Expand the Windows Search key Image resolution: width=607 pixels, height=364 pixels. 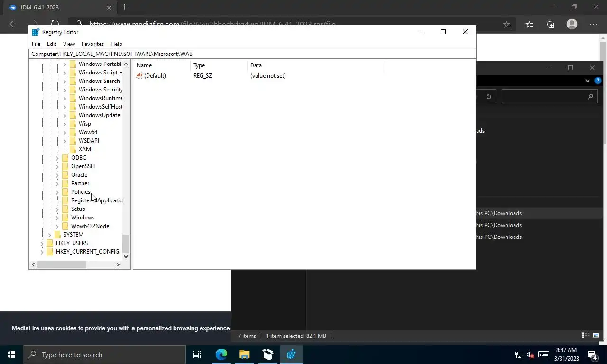[65, 81]
